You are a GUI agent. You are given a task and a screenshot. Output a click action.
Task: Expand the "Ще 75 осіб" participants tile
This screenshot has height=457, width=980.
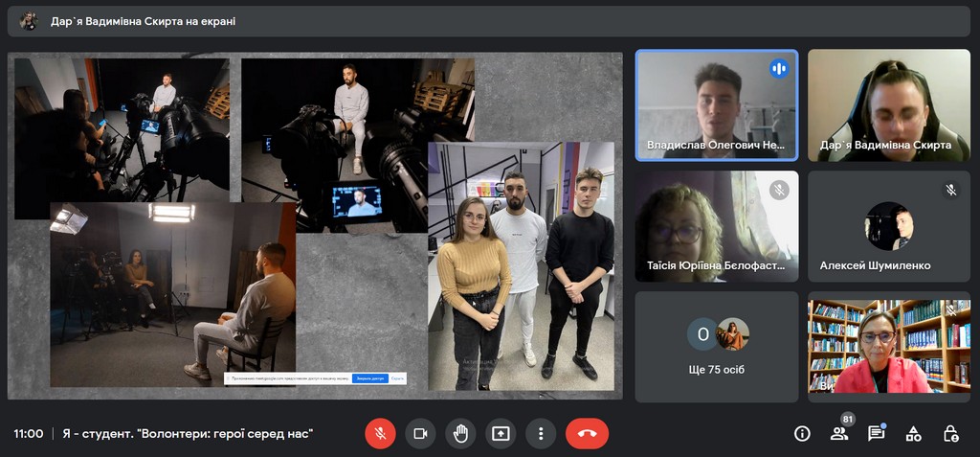[716, 346]
